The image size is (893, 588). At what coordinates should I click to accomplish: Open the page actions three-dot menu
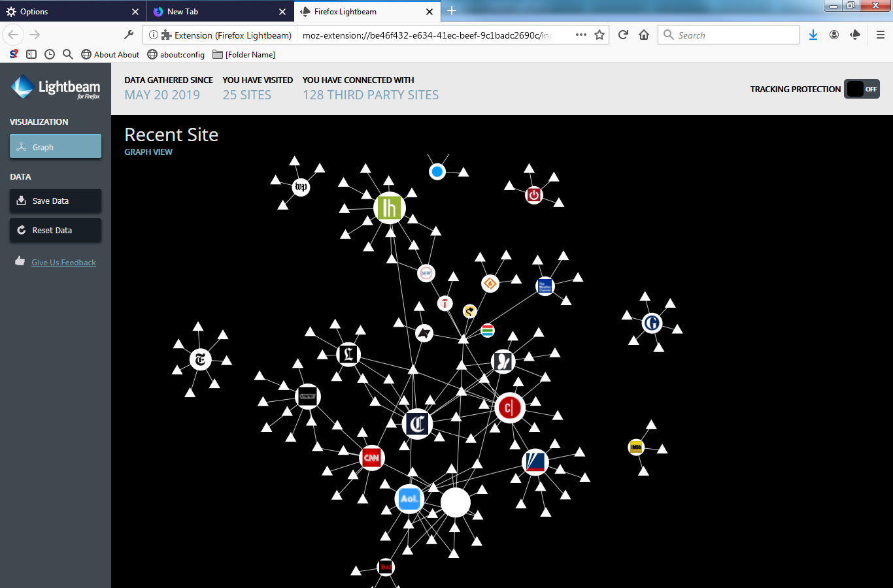click(x=581, y=35)
